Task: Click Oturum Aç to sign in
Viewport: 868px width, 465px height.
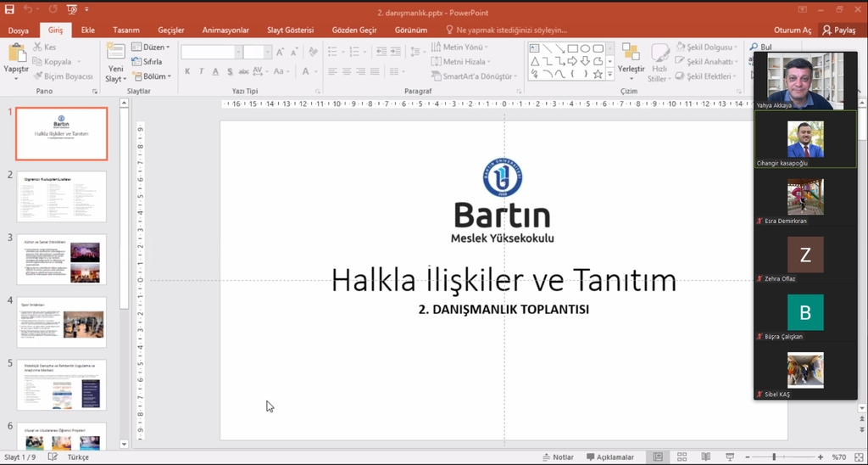Action: click(793, 30)
